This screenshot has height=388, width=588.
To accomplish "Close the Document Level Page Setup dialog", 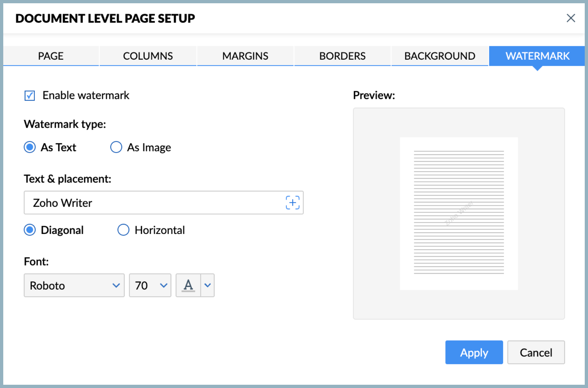I will tap(570, 18).
